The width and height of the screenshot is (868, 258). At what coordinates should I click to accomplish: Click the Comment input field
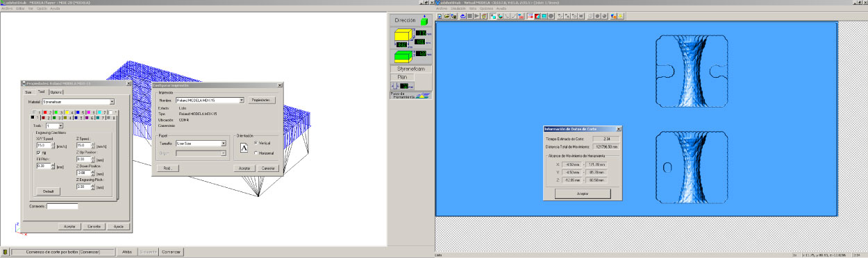[x=62, y=206]
